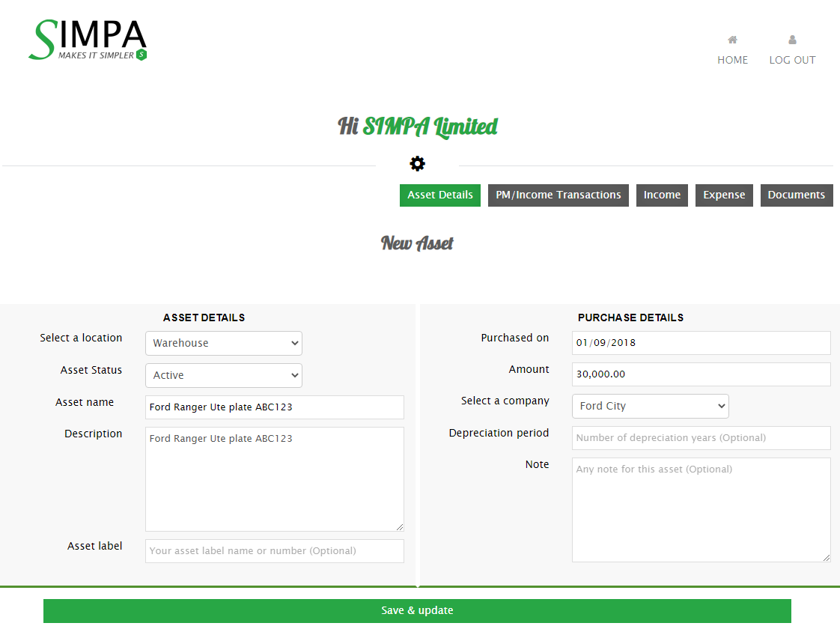
Task: Click the Save & update button
Action: pos(417,611)
